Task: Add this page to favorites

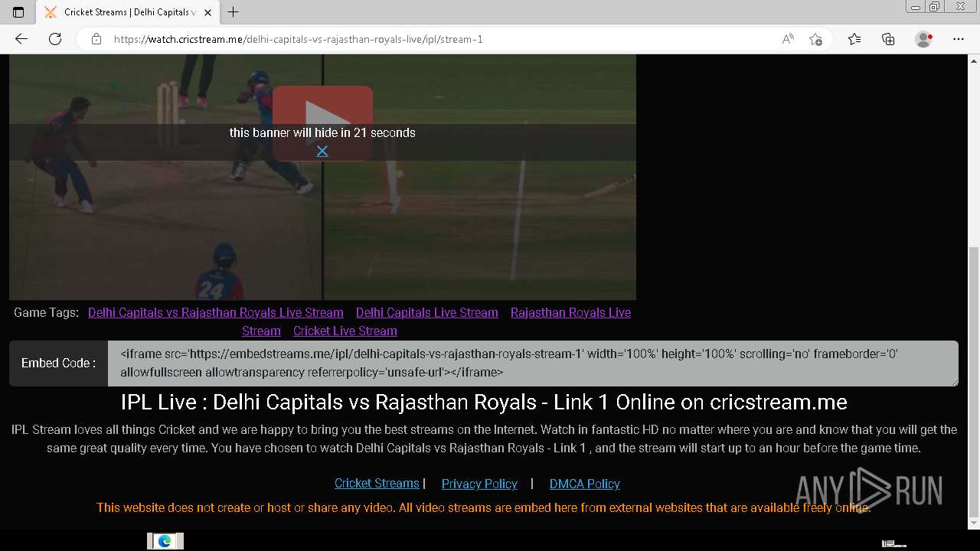Action: (x=815, y=39)
